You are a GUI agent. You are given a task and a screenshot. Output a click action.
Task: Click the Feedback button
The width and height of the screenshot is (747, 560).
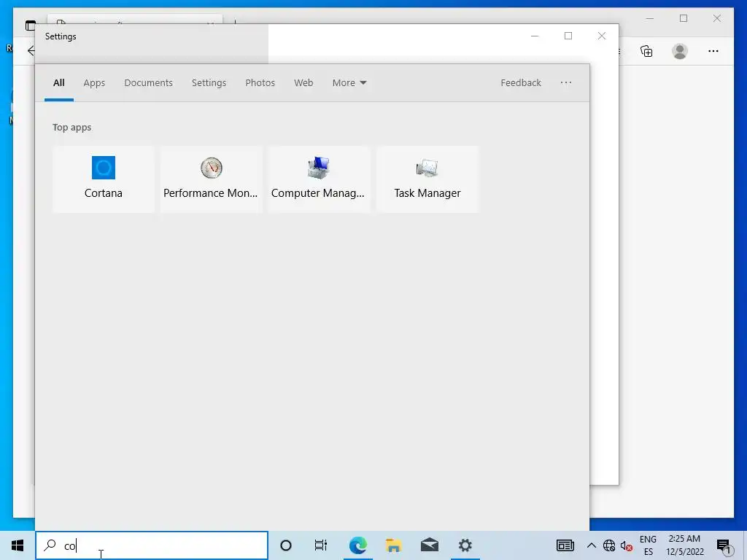tap(521, 83)
